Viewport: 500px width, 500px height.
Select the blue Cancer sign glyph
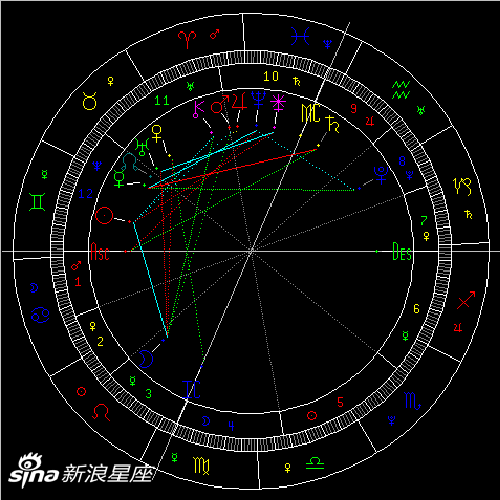[40, 315]
